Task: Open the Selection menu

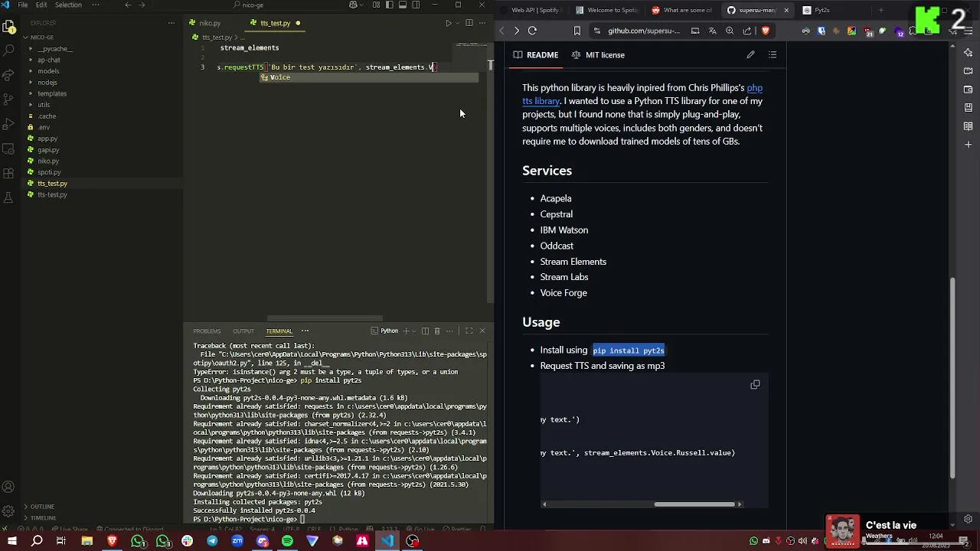Action: 68,5
